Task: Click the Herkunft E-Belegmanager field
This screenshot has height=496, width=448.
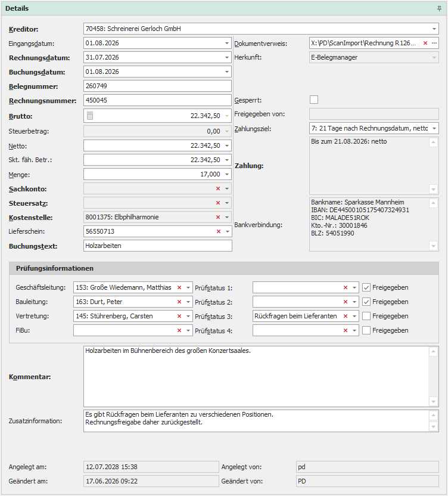Action: [374, 57]
